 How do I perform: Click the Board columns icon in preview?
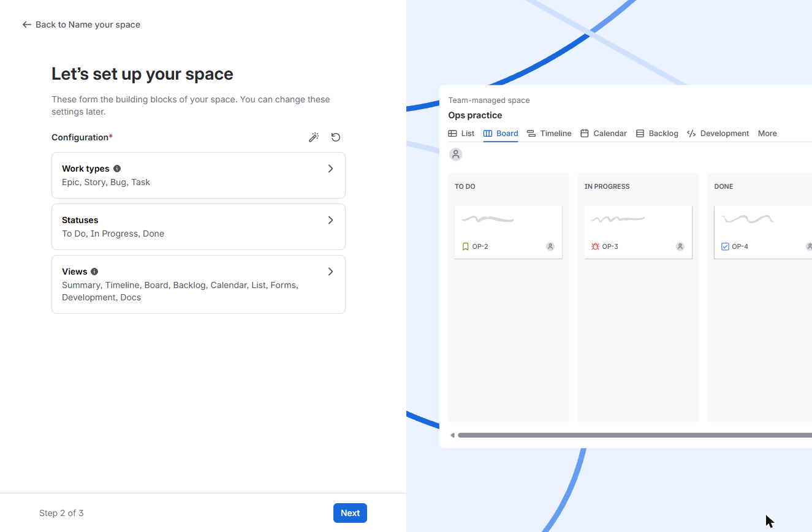tap(488, 134)
